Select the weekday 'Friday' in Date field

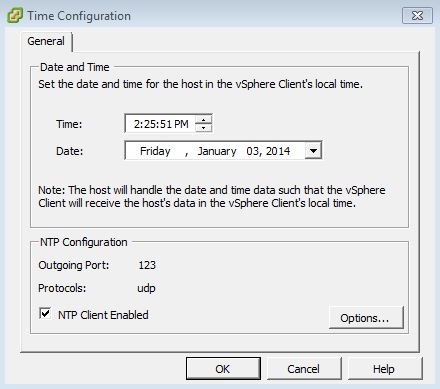pyautogui.click(x=155, y=151)
